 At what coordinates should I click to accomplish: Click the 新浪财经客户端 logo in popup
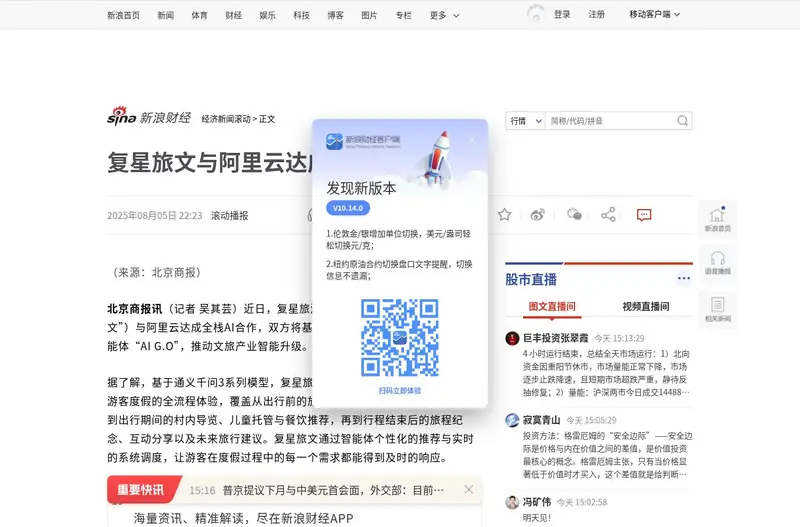(x=363, y=141)
